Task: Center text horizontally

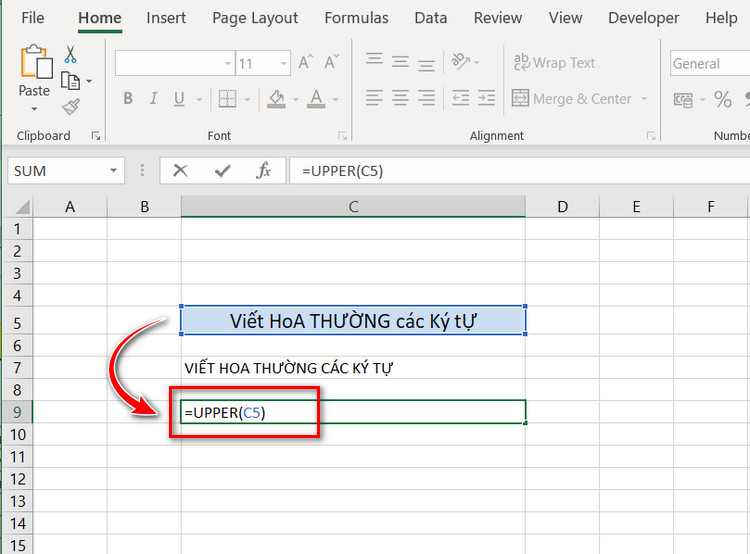Action: click(400, 98)
